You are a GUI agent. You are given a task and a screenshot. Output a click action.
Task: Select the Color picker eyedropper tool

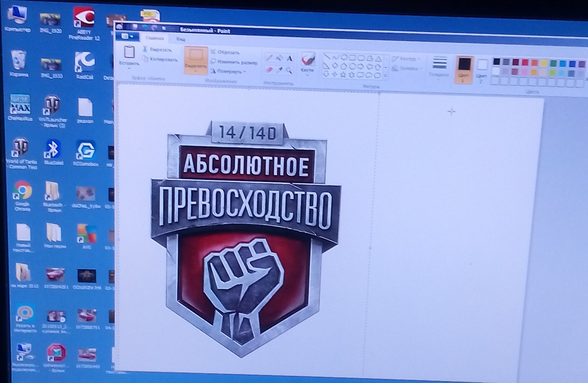pyautogui.click(x=279, y=69)
